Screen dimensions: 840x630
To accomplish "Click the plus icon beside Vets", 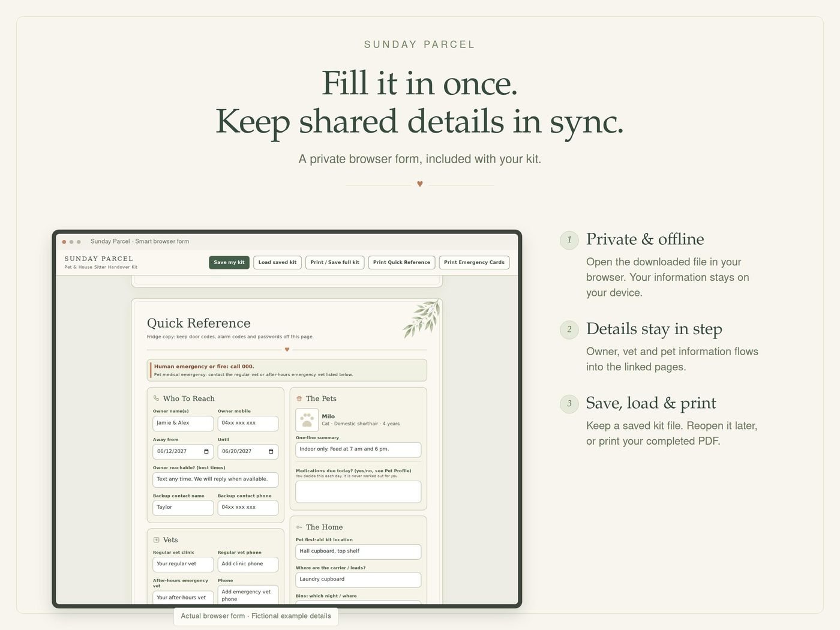I will (x=157, y=540).
